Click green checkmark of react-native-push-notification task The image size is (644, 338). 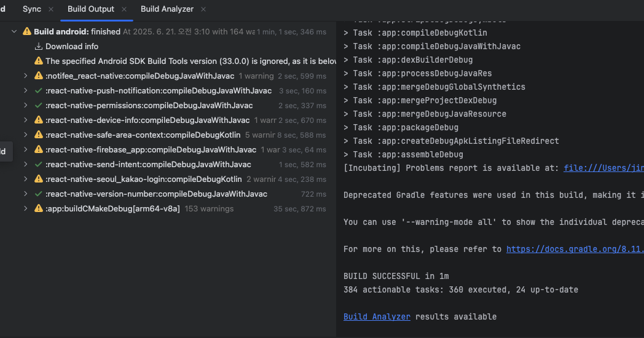39,90
